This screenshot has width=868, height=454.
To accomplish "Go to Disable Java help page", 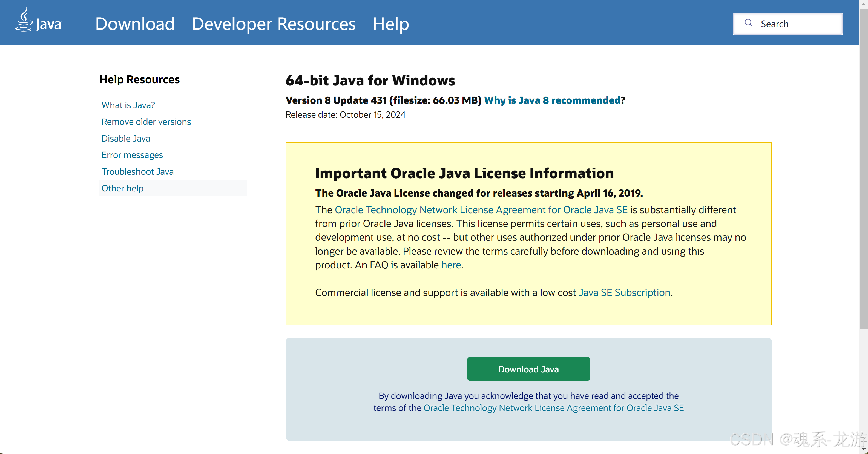I will point(126,139).
